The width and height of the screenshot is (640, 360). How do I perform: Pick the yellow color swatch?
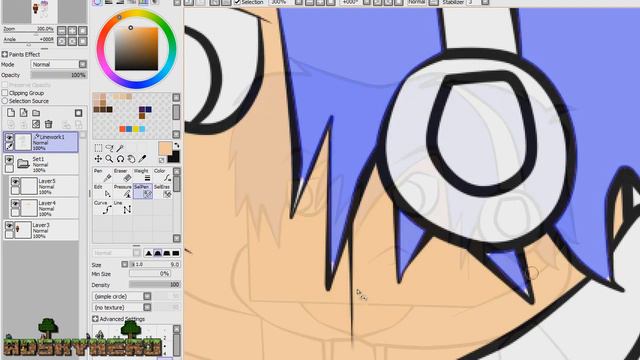coord(136,129)
